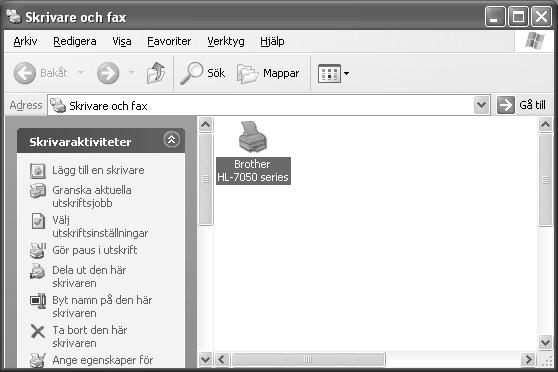Screen dimensions: 558x372
Task: Toggle the Mappar folders pane
Action: (268, 73)
